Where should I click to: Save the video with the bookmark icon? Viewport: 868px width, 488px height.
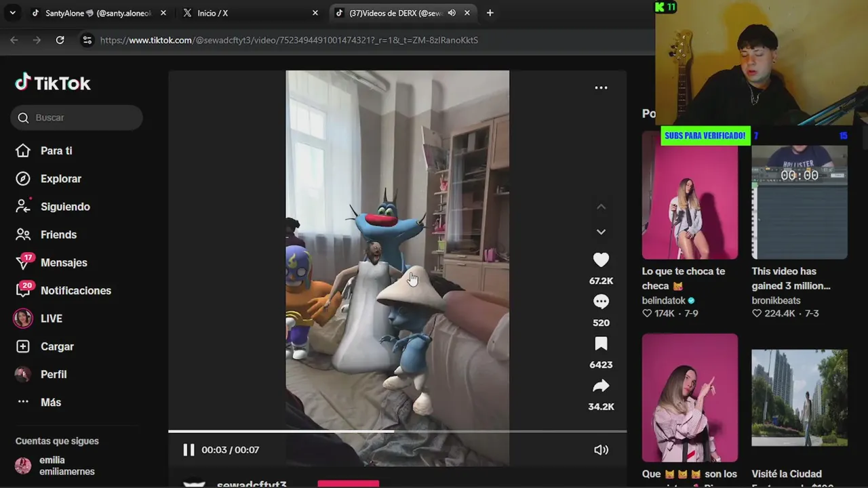[601, 344]
